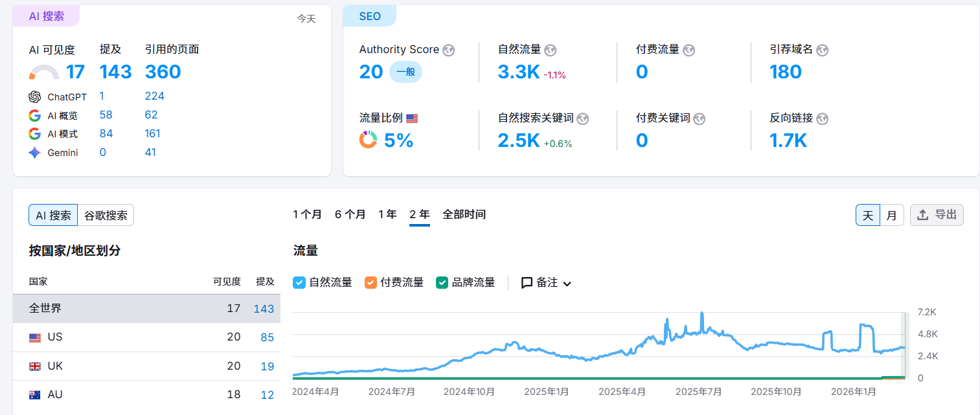Click the globe icon next to 自然流量
Image resolution: width=980 pixels, height=415 pixels.
[551, 50]
